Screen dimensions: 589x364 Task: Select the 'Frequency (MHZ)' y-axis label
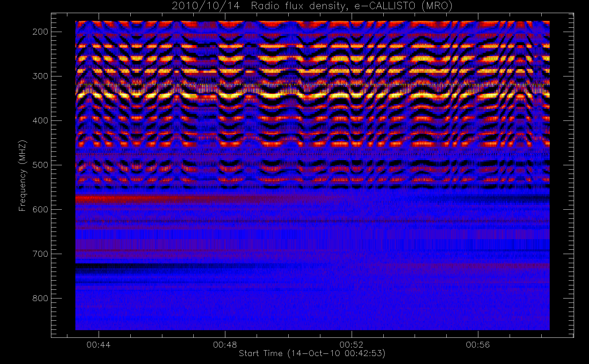23,175
